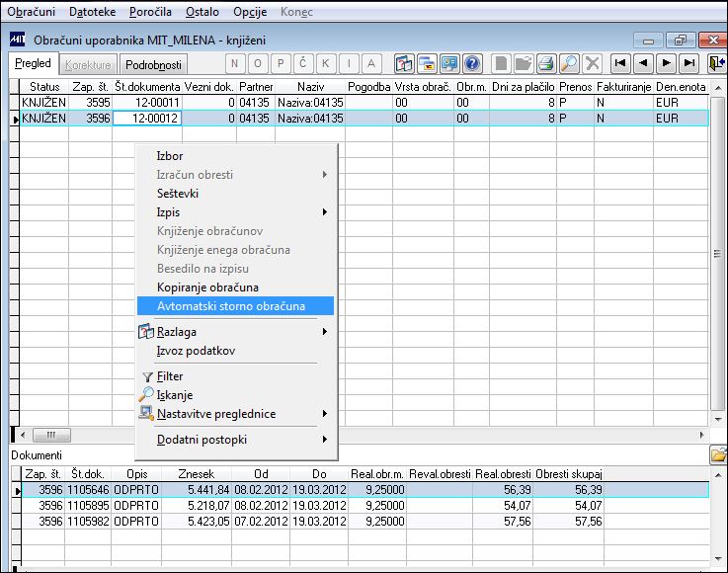Expand Nastavitve preglednice submenu
This screenshot has width=728, height=573.
coord(325,413)
